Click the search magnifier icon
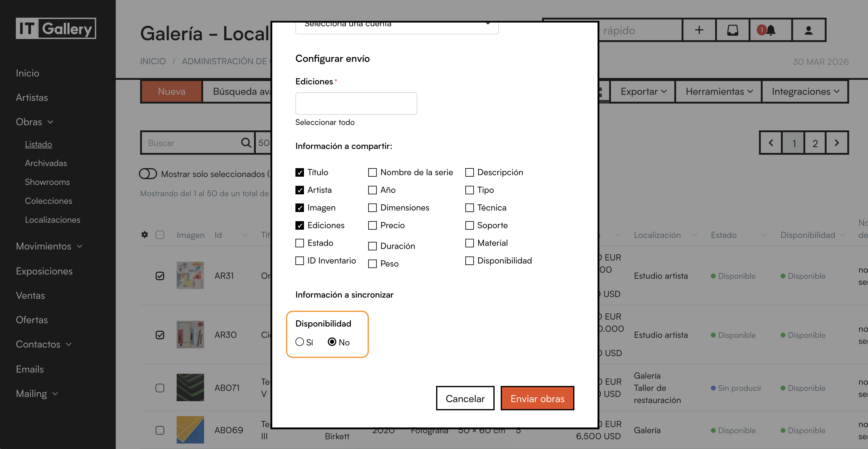The image size is (868, 449). (x=246, y=143)
